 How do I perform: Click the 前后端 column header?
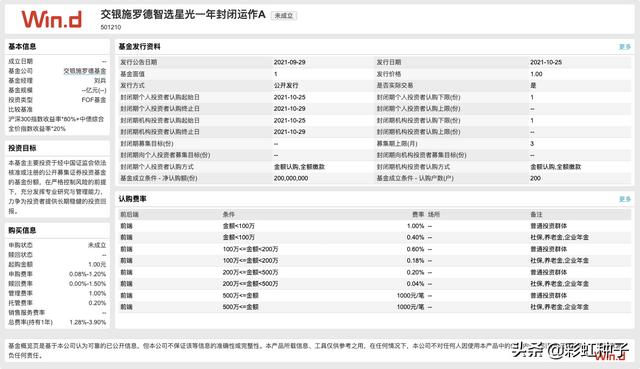[129, 214]
